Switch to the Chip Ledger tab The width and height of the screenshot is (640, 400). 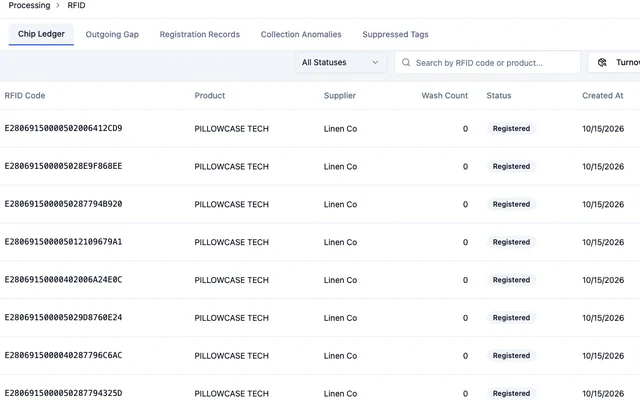41,34
